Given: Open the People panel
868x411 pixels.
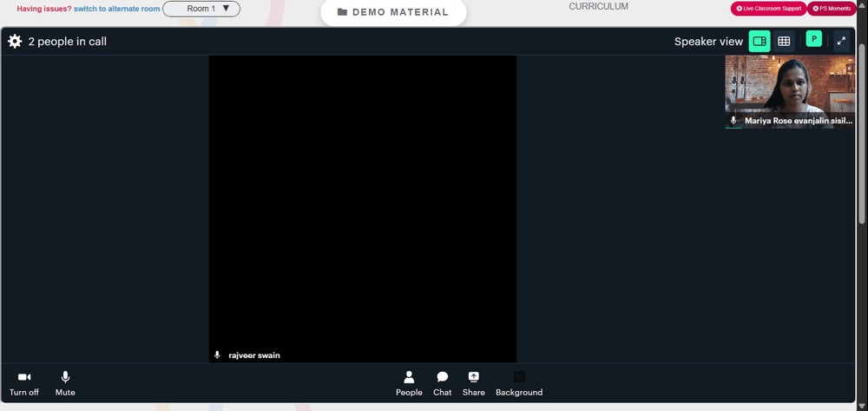Looking at the screenshot, I should tap(409, 384).
